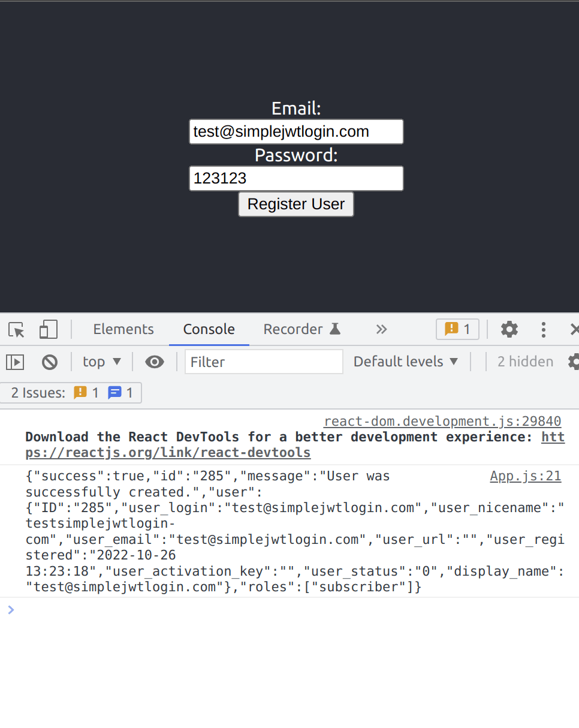Switch to the Elements tab
This screenshot has width=579, height=728.
[123, 329]
